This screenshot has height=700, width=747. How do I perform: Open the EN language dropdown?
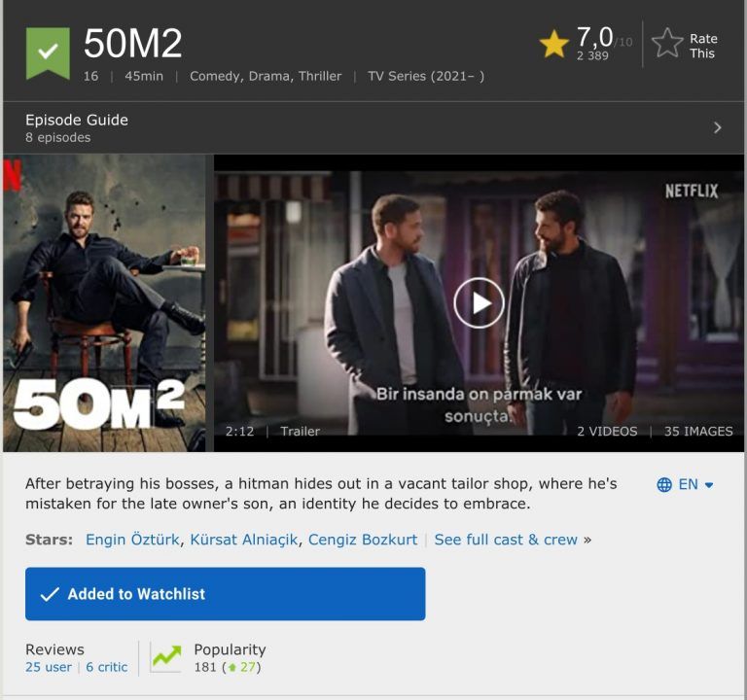[x=696, y=484]
